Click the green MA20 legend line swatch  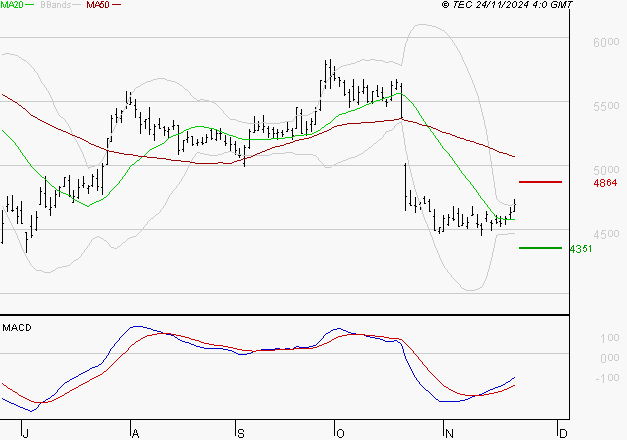(34, 5)
